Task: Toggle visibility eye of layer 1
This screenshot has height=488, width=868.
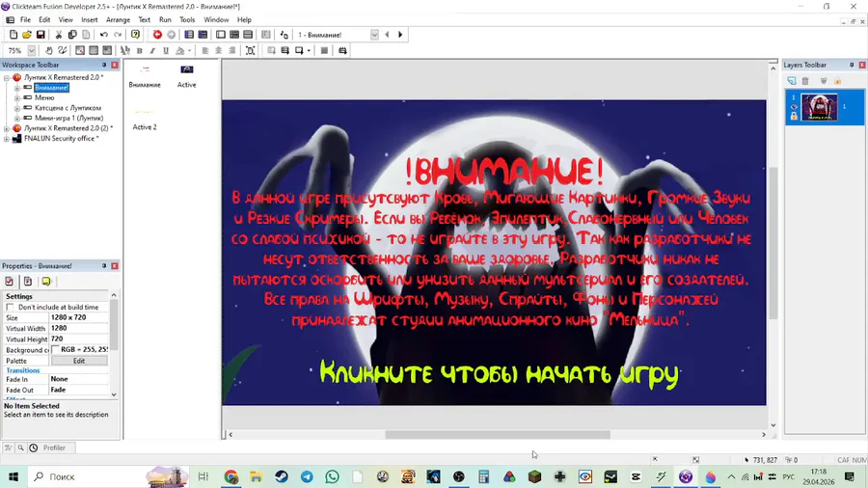Action: [x=794, y=107]
